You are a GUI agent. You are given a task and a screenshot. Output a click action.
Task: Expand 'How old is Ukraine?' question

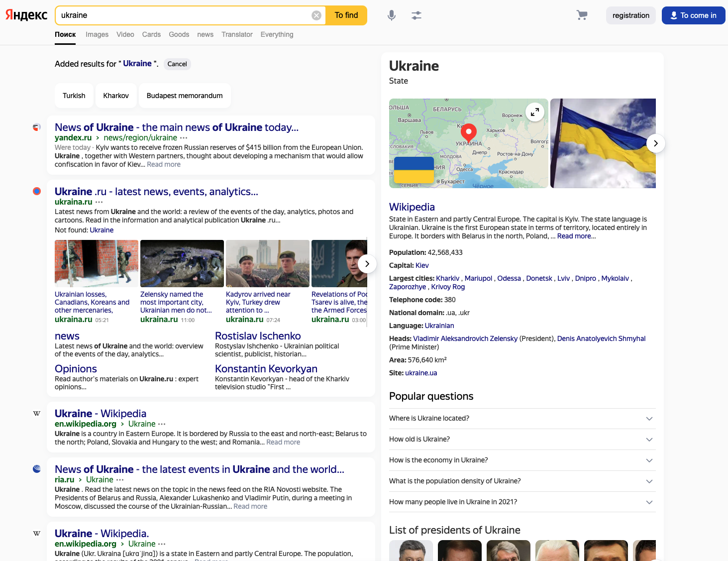pyautogui.click(x=522, y=440)
